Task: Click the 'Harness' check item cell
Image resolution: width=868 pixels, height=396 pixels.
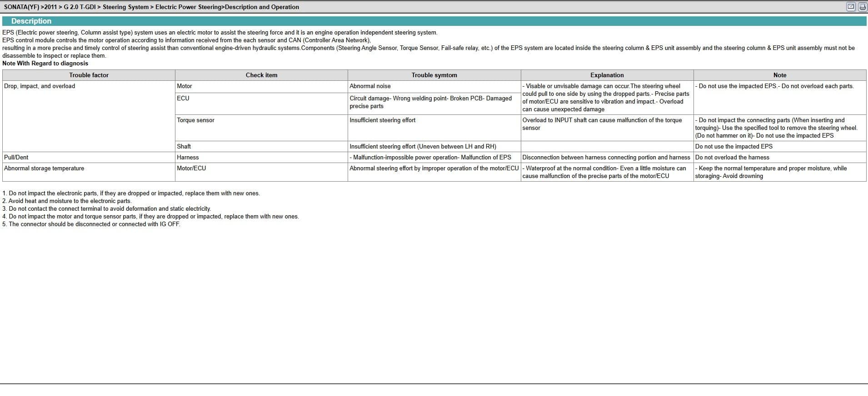Action: click(x=188, y=158)
